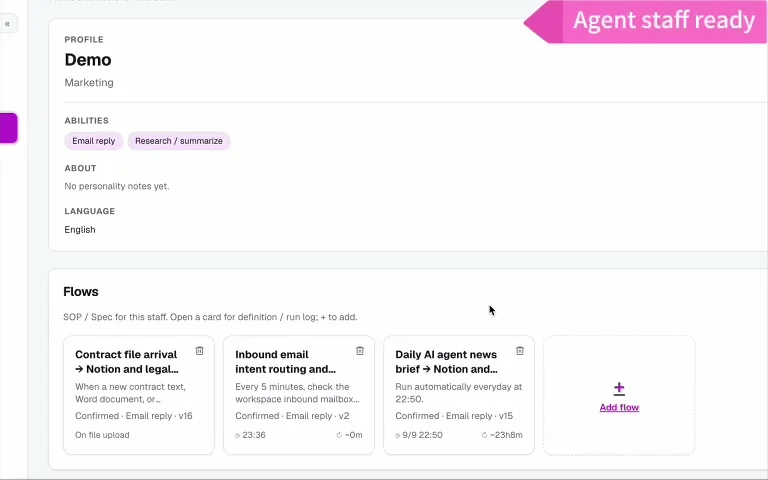Click the ~23h8m next run value
Screen dimensions: 768x480
pyautogui.click(x=506, y=435)
